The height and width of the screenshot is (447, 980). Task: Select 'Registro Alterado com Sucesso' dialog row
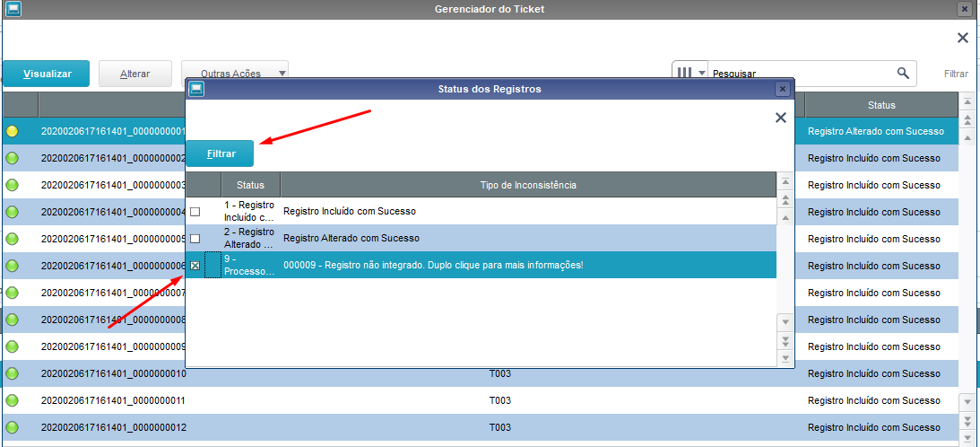[481, 239]
